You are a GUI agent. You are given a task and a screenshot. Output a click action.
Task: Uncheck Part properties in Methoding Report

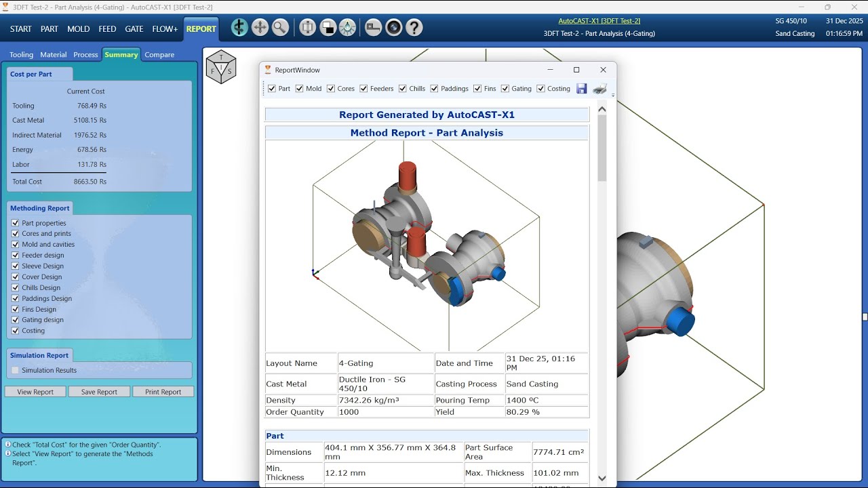16,223
